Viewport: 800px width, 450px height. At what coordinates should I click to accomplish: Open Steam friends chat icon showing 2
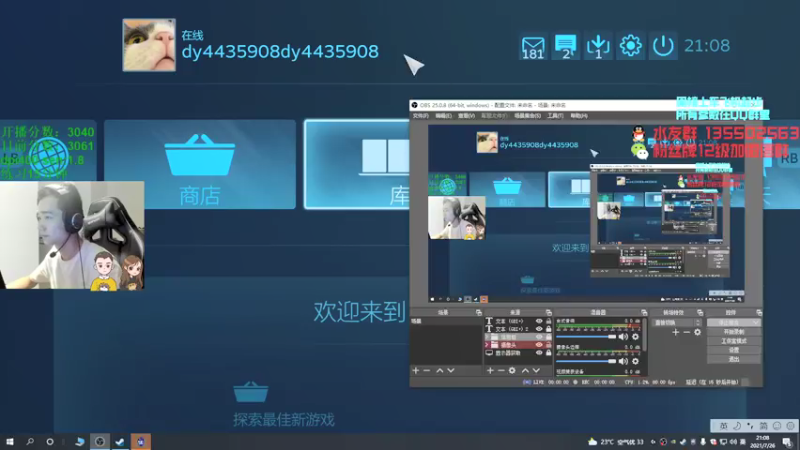click(x=565, y=46)
